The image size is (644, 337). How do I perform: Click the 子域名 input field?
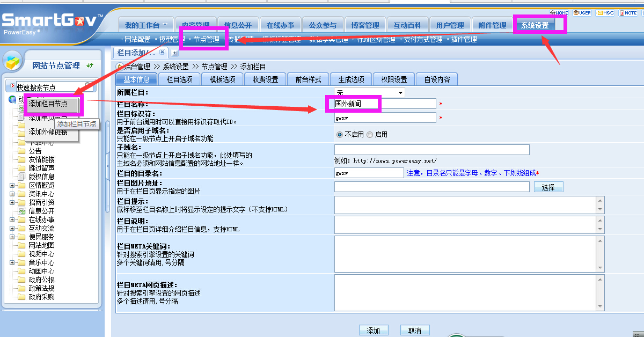pyautogui.click(x=431, y=150)
